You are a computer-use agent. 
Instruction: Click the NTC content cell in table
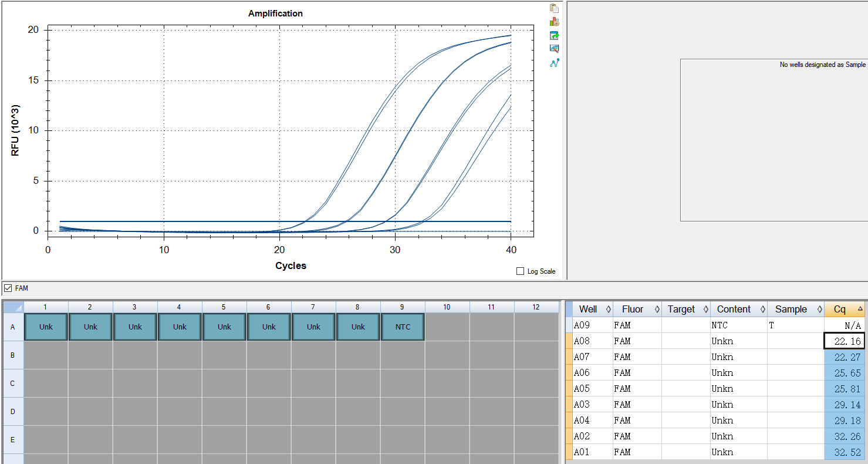click(739, 325)
